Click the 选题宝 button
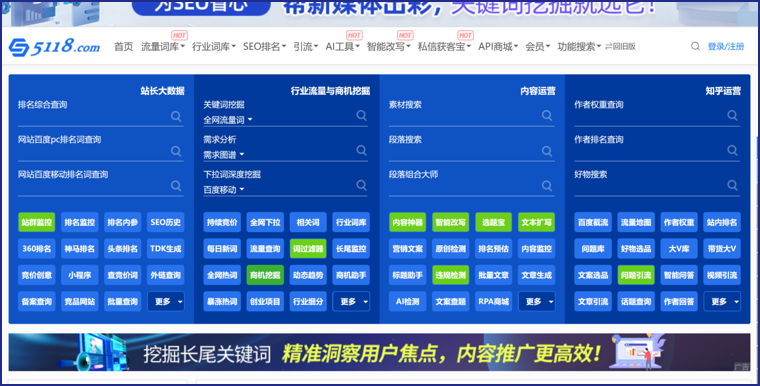 (493, 222)
